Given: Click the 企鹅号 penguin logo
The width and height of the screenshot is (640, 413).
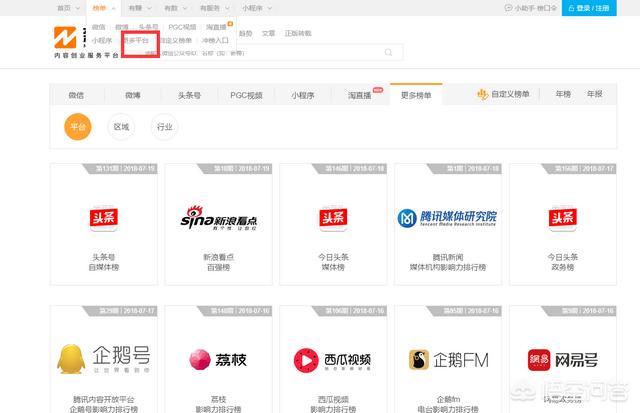Looking at the screenshot, I should [x=104, y=359].
